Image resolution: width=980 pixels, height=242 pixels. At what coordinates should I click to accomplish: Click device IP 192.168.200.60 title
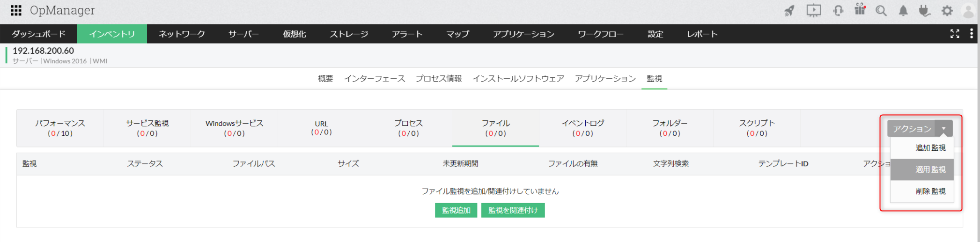click(43, 51)
